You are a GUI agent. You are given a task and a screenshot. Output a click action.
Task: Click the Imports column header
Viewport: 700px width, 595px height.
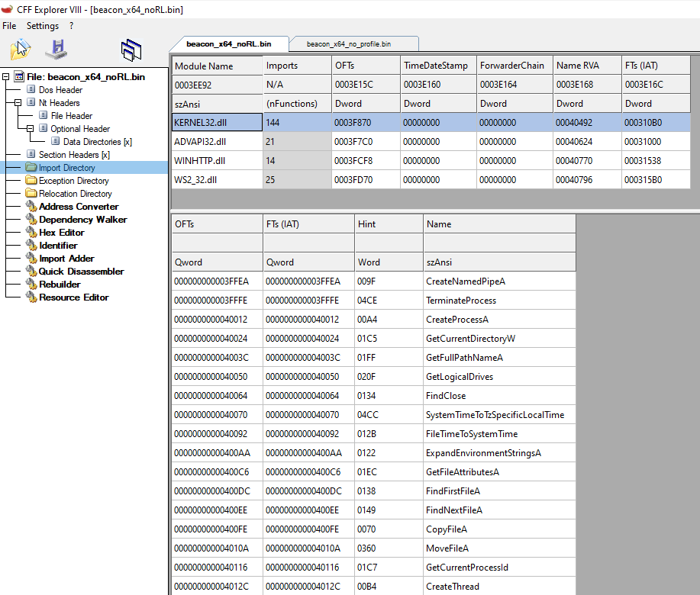click(x=297, y=66)
